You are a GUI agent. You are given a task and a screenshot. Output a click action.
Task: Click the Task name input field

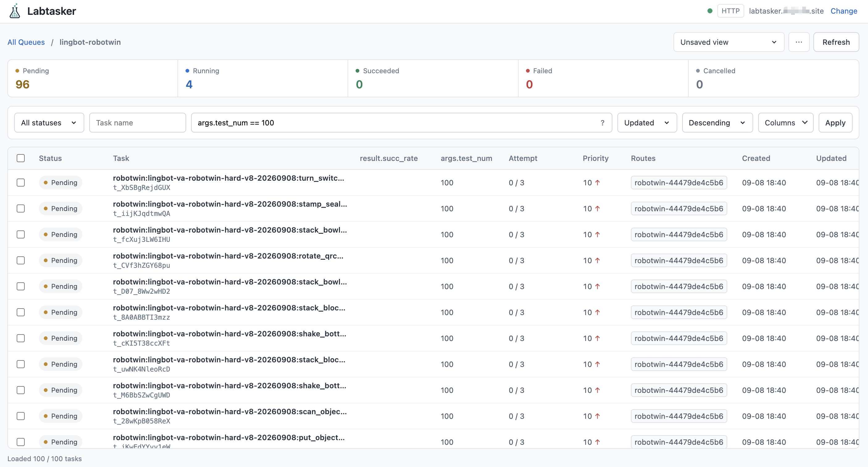point(137,123)
